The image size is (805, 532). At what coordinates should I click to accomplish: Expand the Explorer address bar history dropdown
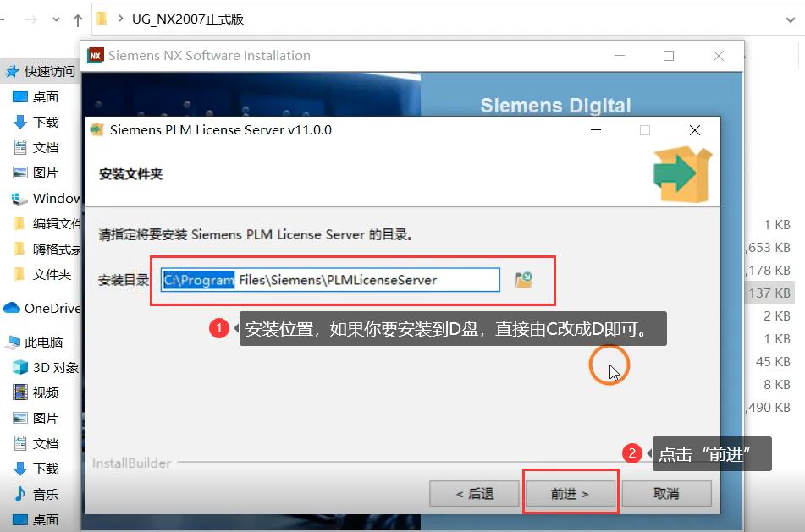790,20
